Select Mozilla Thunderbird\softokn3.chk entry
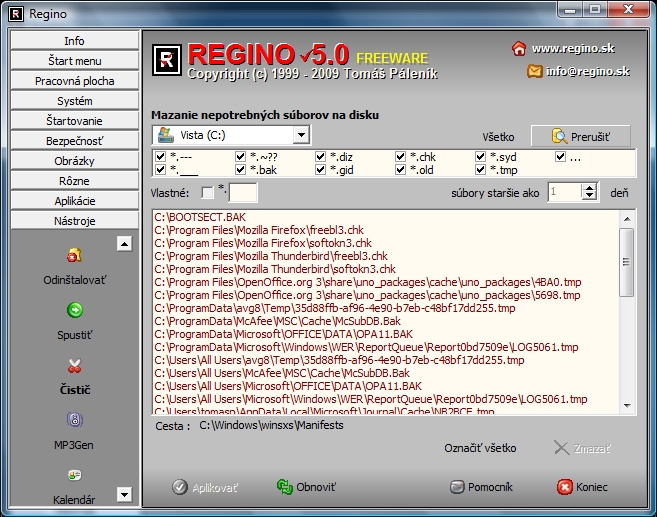 tap(274, 269)
